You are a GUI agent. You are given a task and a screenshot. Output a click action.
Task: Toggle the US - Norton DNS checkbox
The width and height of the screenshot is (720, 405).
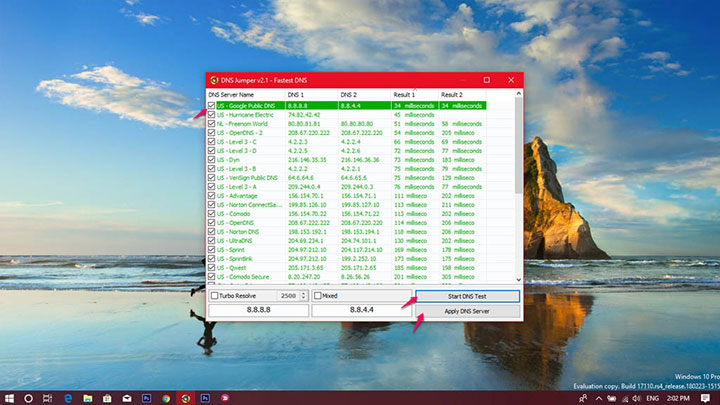211,231
